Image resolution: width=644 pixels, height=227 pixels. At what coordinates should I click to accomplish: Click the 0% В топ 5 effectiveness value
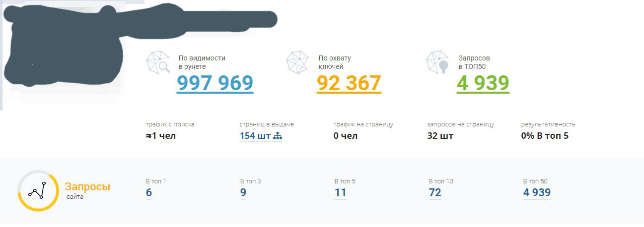545,136
